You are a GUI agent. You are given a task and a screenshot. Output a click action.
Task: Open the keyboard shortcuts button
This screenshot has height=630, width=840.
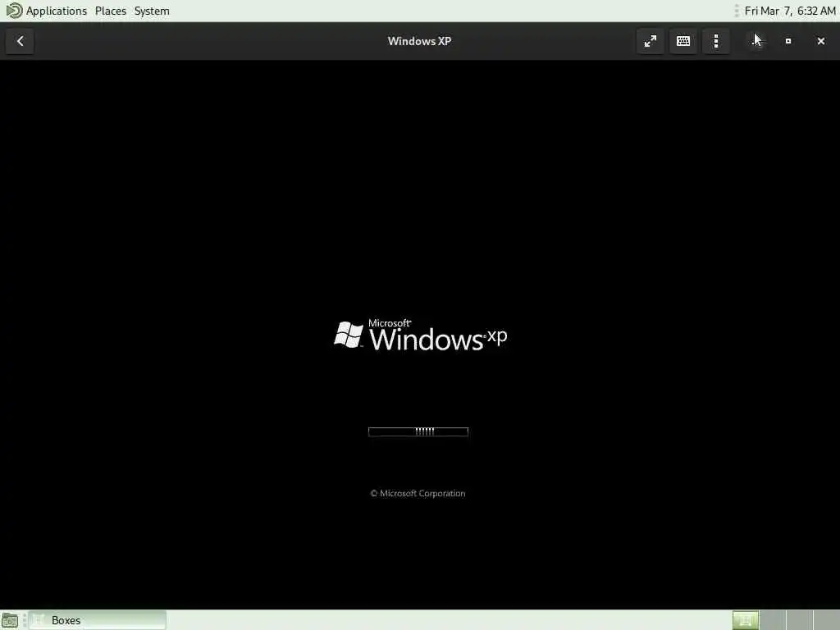pos(683,41)
